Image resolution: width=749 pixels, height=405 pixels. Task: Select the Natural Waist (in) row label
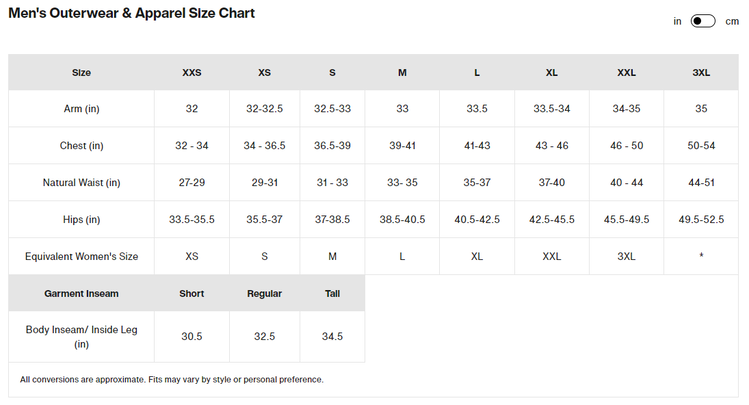(x=81, y=182)
